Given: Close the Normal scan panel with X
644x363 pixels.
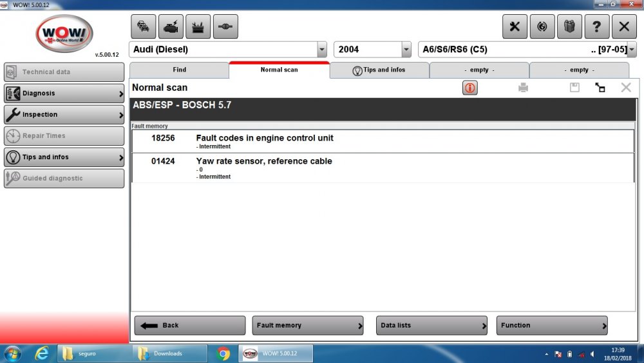Looking at the screenshot, I should pos(626,87).
